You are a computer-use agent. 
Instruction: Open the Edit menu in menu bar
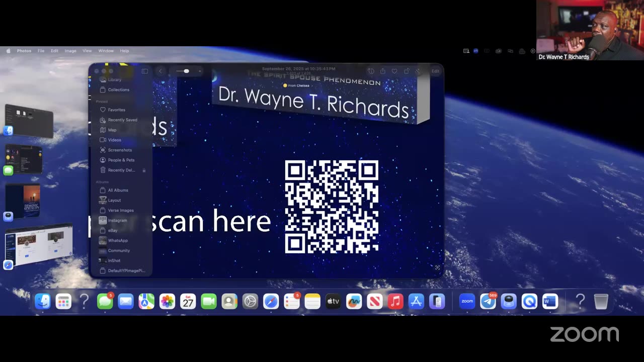[54, 51]
